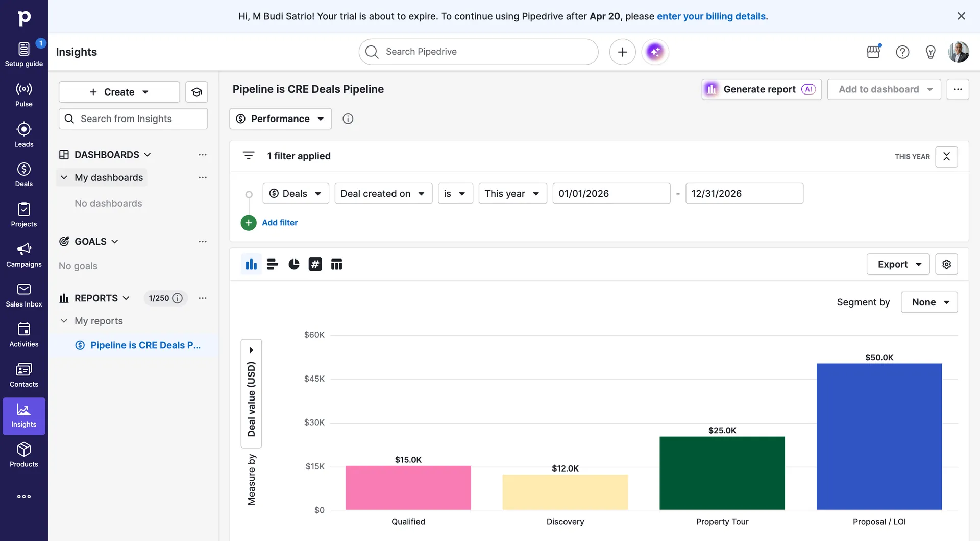Open Campaigns from the left sidebar
Viewport: 980px width, 541px height.
coord(23,254)
